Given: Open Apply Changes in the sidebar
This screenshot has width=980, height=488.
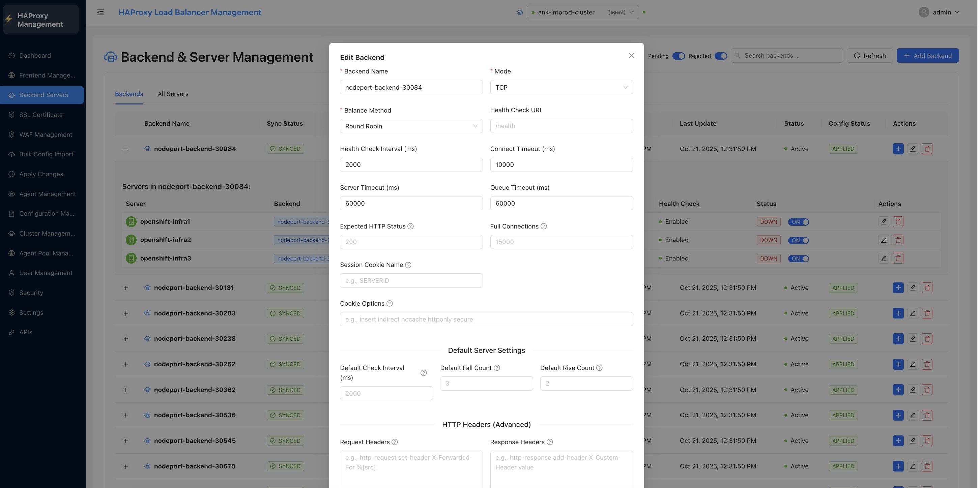Looking at the screenshot, I should [x=42, y=174].
